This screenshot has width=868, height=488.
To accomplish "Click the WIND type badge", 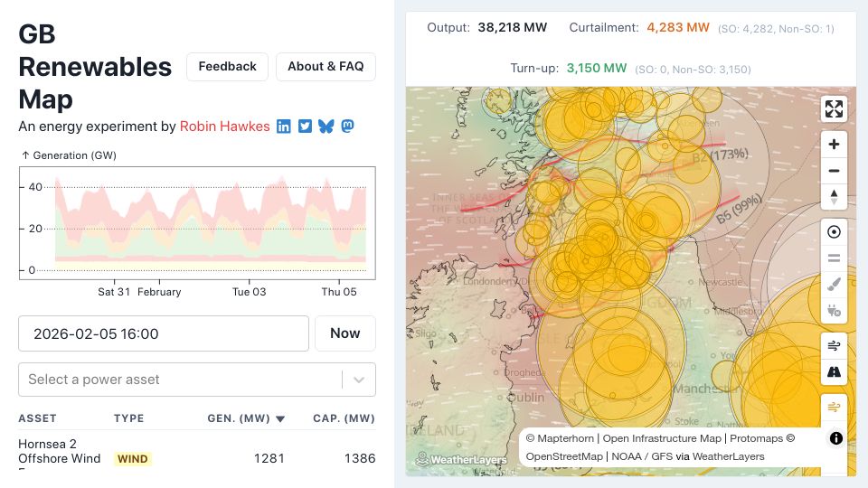I will (133, 459).
